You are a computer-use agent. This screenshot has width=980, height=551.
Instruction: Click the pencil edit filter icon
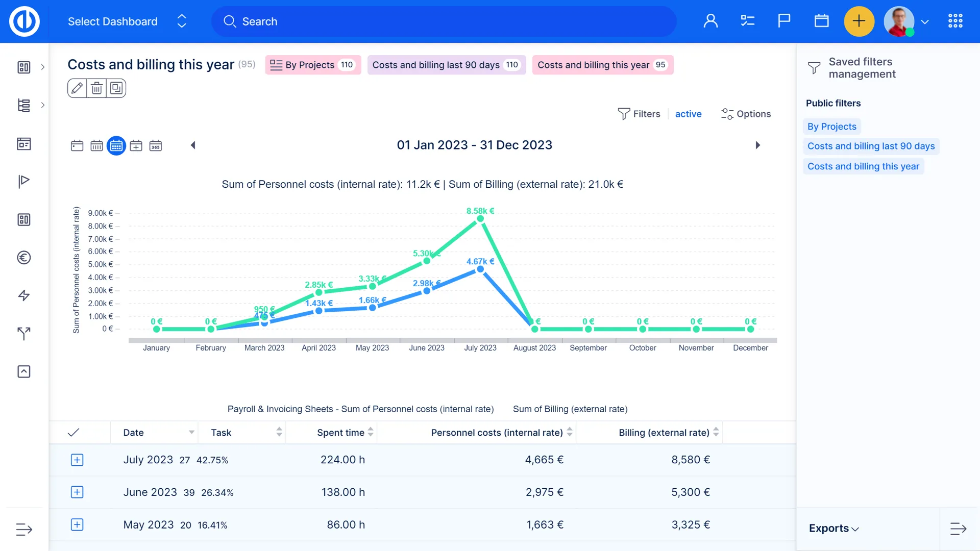(x=77, y=88)
